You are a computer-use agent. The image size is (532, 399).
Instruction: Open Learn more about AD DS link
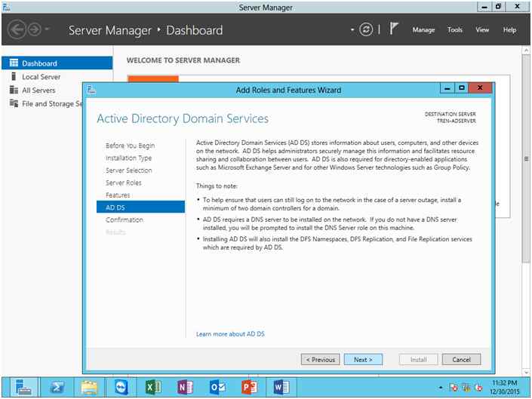coord(230,334)
